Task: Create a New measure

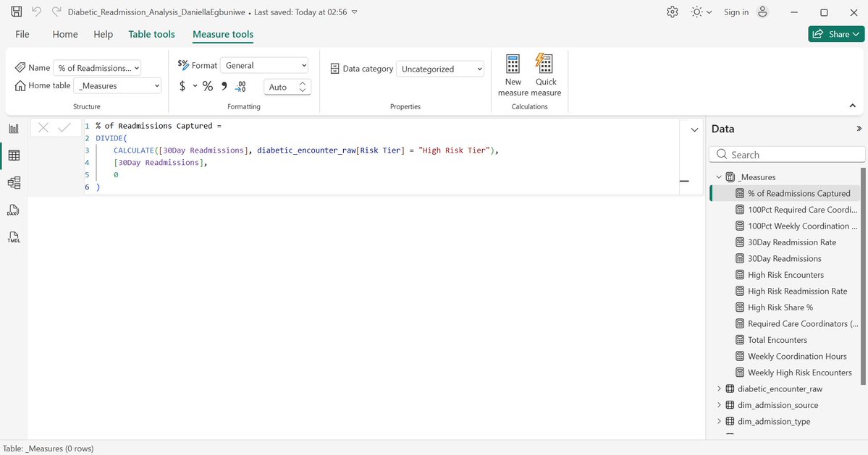Action: click(x=513, y=75)
